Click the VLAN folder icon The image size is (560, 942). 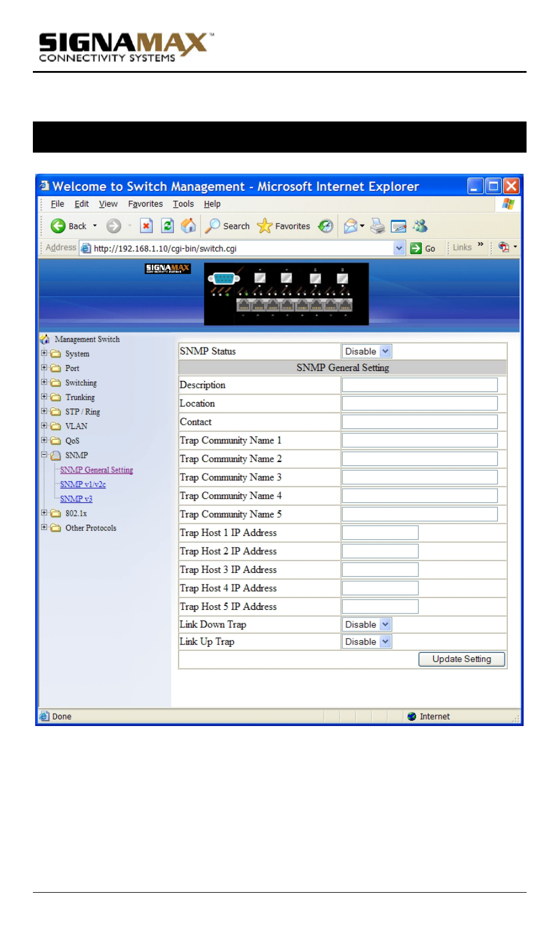[56, 426]
